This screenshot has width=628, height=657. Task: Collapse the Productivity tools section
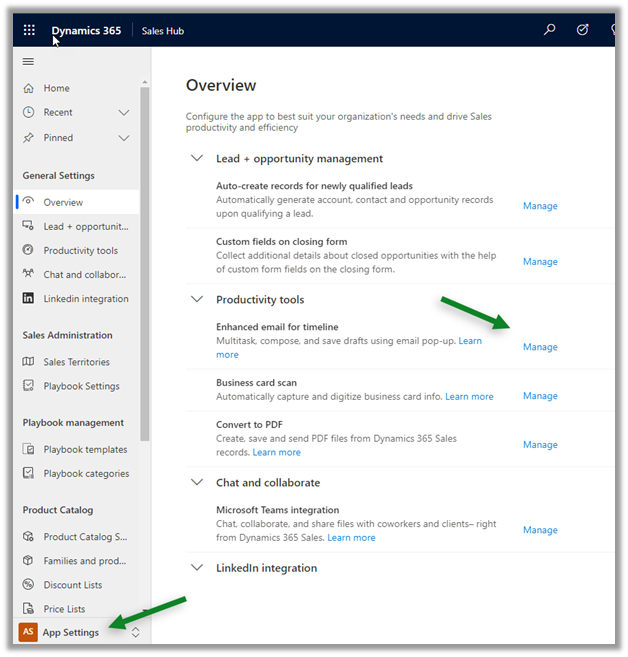click(x=196, y=300)
